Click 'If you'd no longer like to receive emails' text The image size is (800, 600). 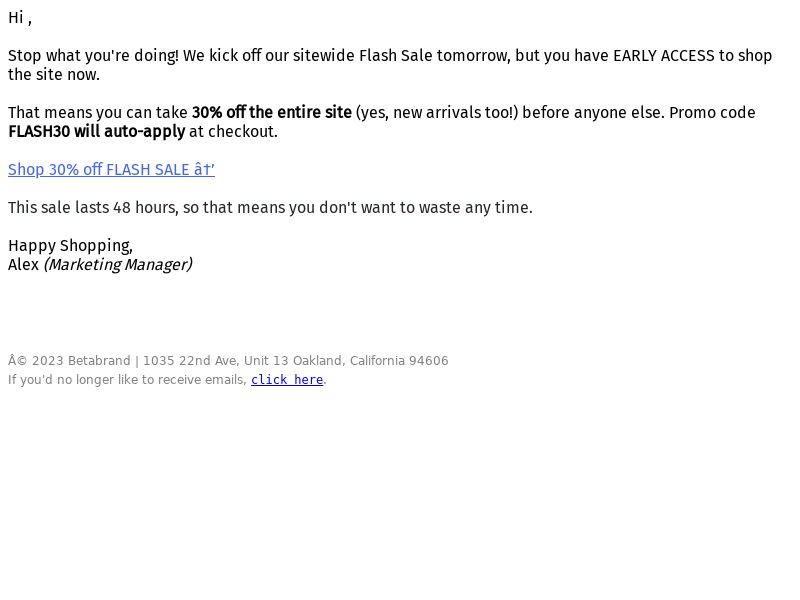(x=127, y=380)
